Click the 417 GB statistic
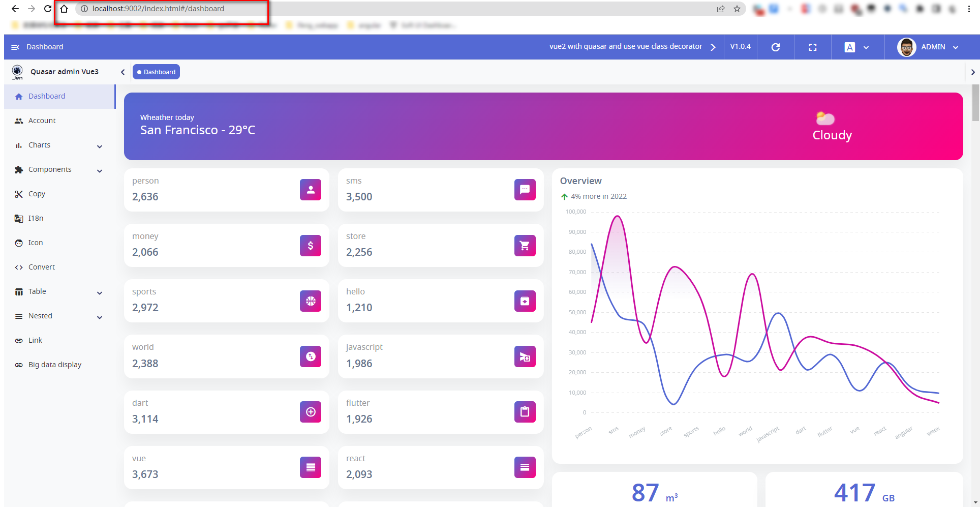Image resolution: width=980 pixels, height=507 pixels. 864,493
